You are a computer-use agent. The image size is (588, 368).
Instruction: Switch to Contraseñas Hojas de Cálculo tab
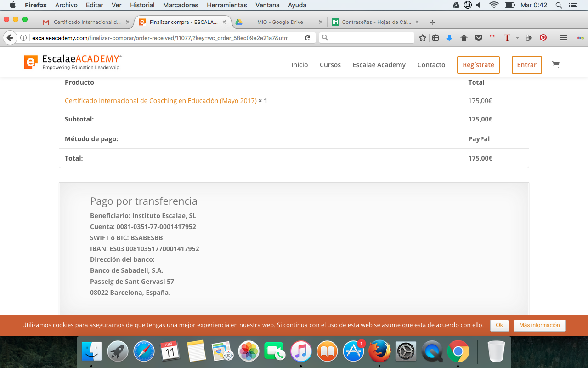click(376, 22)
